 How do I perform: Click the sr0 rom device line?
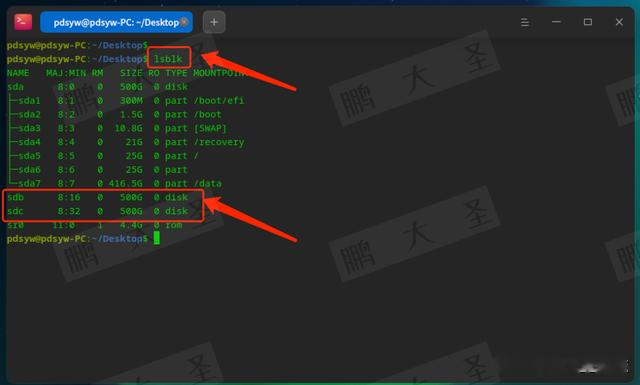coord(95,225)
